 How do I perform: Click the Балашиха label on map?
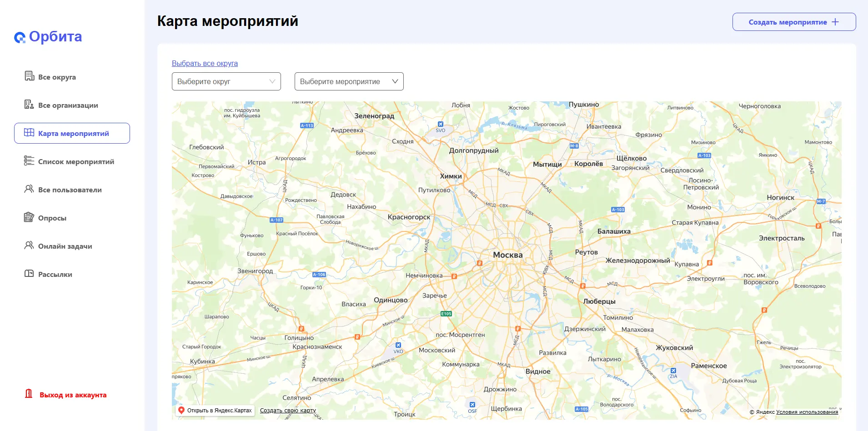614,231
